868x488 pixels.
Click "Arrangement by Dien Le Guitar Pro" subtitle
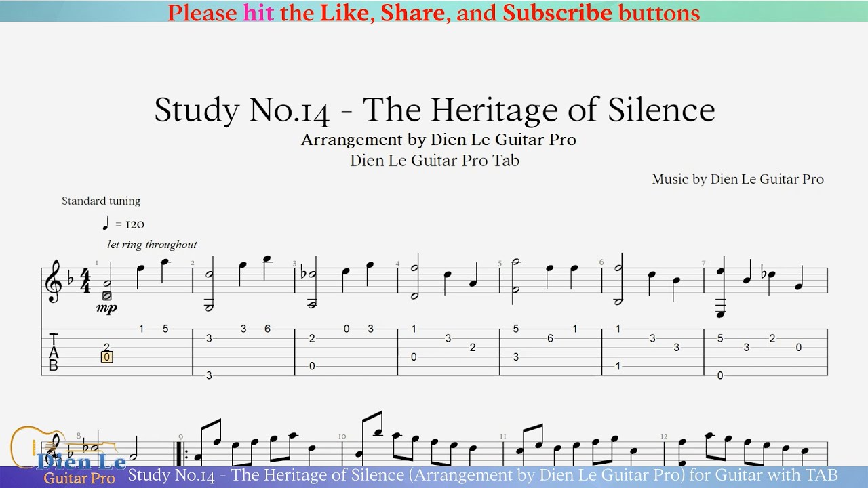click(439, 140)
